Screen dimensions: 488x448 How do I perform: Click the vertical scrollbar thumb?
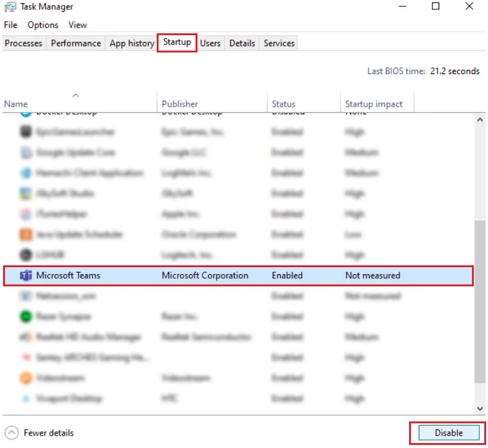coord(480,302)
